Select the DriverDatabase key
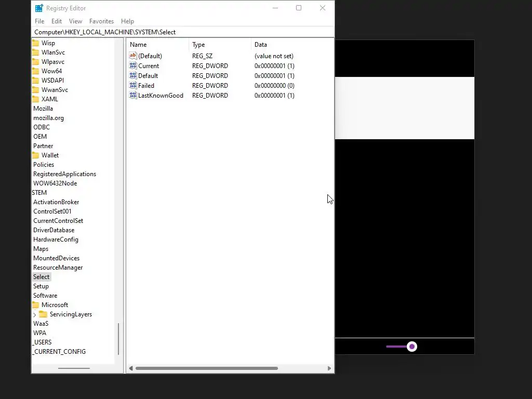 (x=54, y=230)
